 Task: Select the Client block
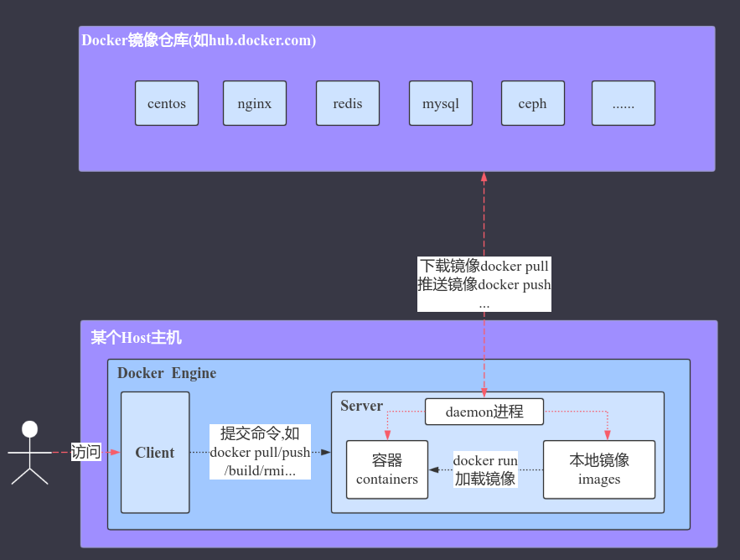(x=155, y=453)
